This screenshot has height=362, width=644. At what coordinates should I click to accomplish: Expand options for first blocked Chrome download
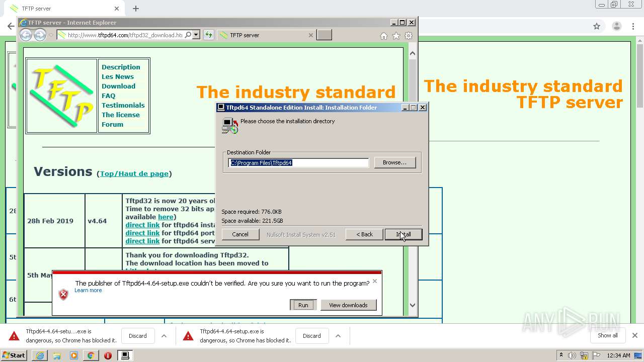click(164, 336)
